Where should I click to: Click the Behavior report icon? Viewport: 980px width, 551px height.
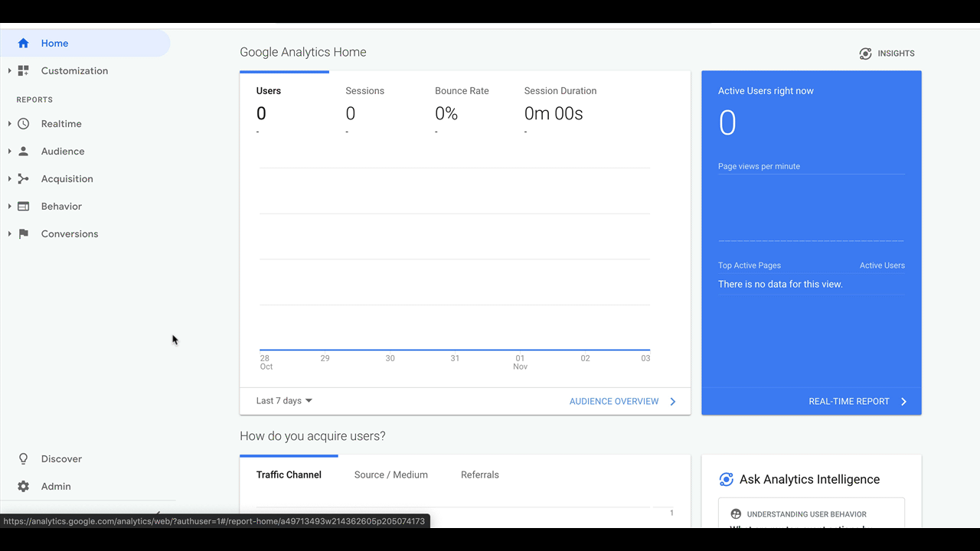click(x=23, y=206)
